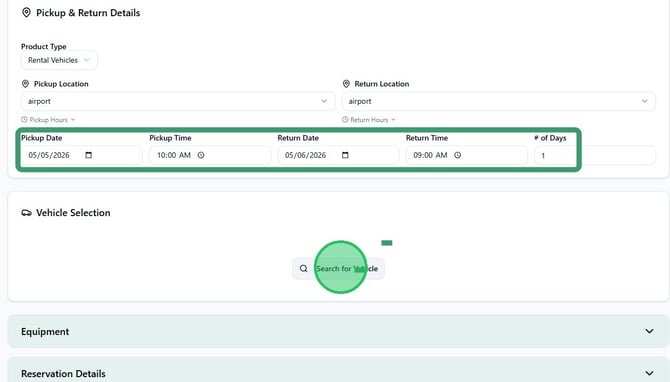The image size is (670, 382).
Task: Expand the Equipment section
Action: [x=338, y=332]
